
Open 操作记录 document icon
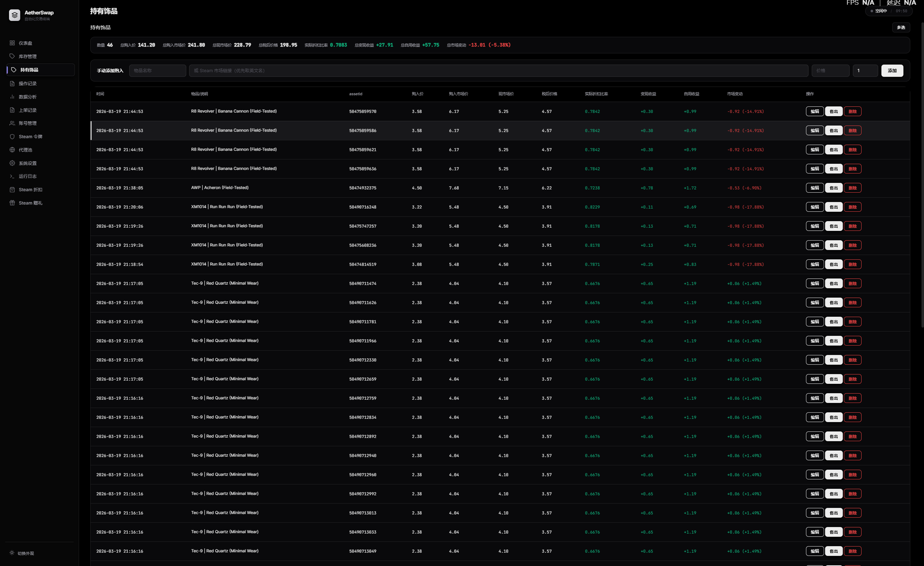(12, 84)
